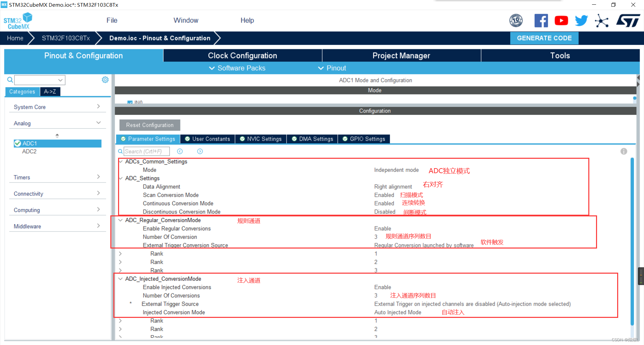The height and width of the screenshot is (345, 644).
Task: Click the Discontinuous Conversion Mode Disabled value
Action: pyautogui.click(x=385, y=212)
